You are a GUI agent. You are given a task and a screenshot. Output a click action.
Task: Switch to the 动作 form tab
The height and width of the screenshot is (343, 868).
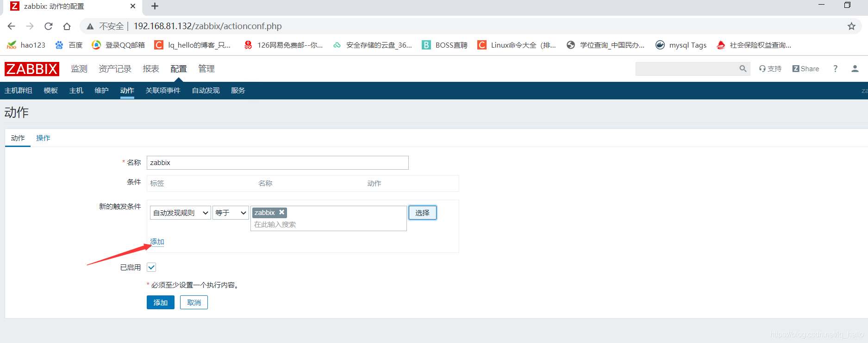[x=18, y=138]
